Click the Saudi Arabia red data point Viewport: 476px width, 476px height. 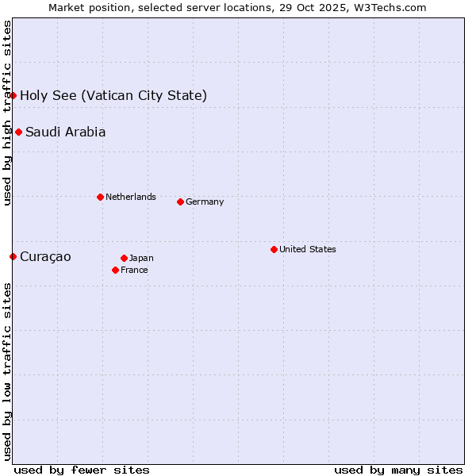point(18,132)
